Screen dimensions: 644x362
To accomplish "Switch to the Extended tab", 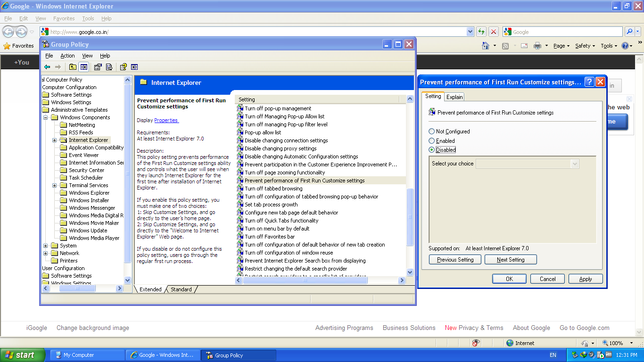I will (150, 289).
